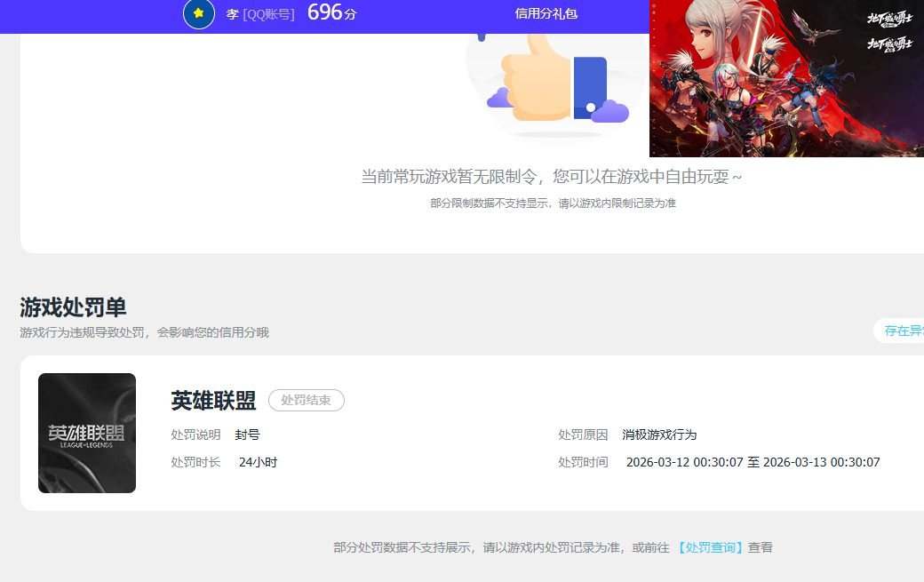Click the 消极游戏行为 penalty reason

point(659,435)
